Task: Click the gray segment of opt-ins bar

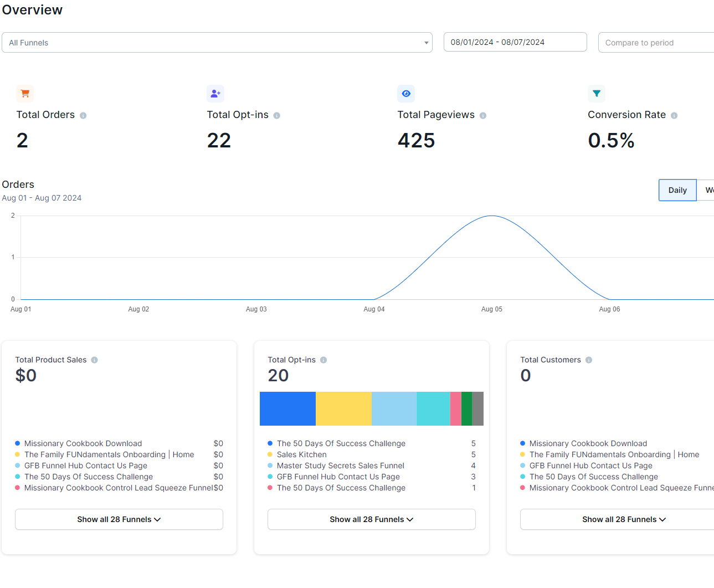Action: [478, 408]
